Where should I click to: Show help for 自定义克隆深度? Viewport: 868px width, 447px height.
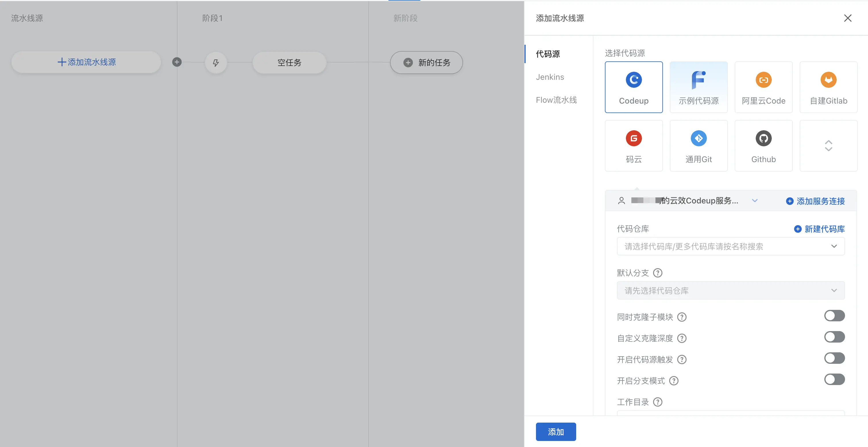click(x=682, y=338)
